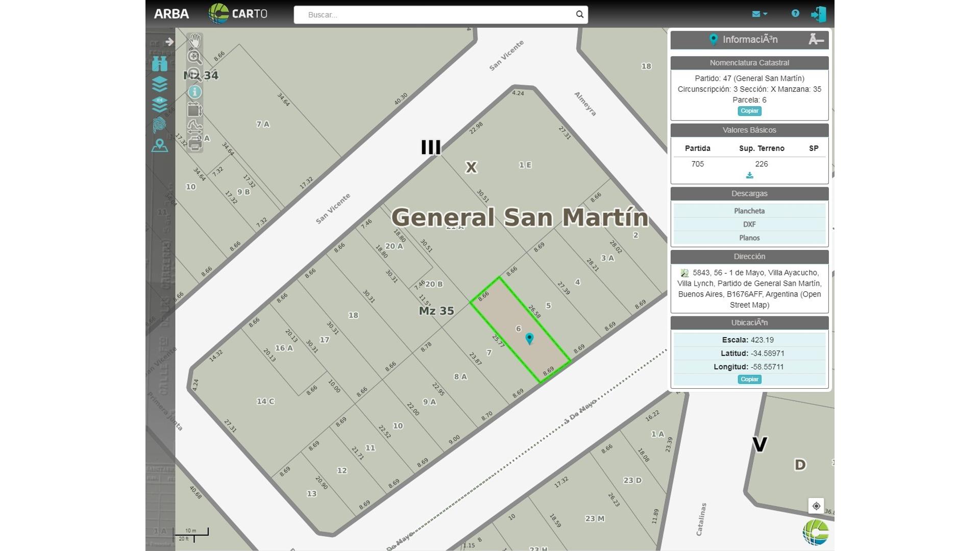Open the binoculars search panel

coord(160,63)
